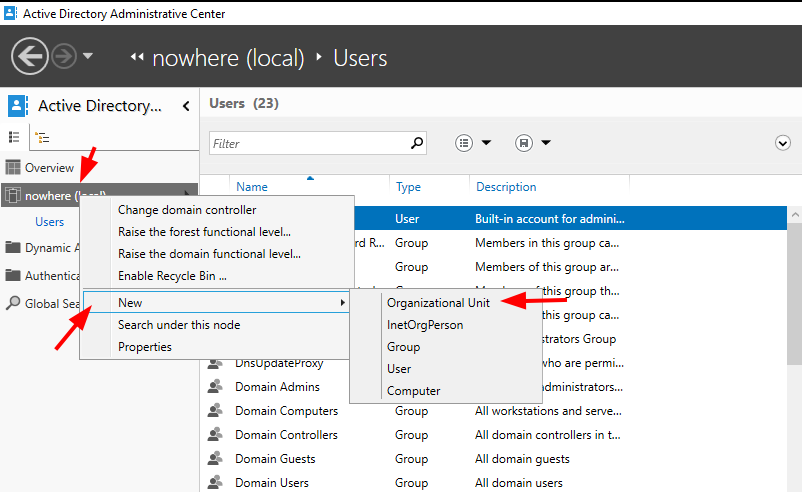802x492 pixels.
Task: Open the list view options dropdown arrow
Action: [x=486, y=143]
